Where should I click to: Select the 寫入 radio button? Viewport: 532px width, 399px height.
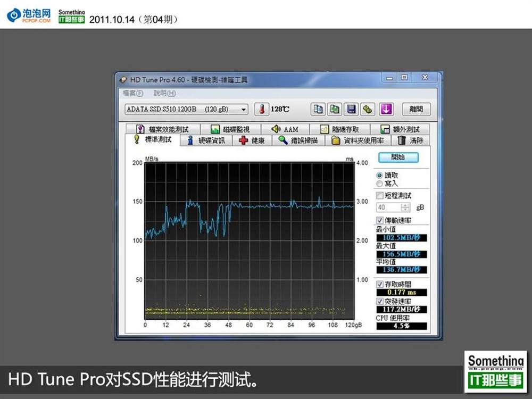click(380, 184)
